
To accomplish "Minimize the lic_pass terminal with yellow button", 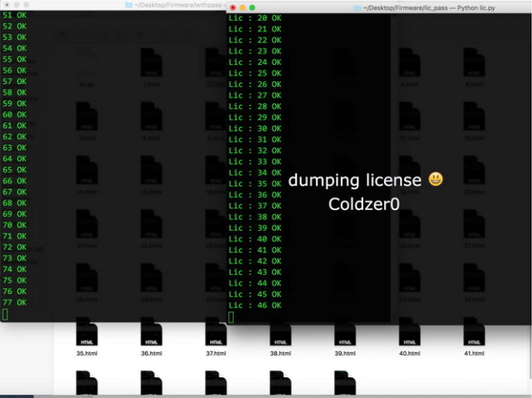I will (x=242, y=7).
